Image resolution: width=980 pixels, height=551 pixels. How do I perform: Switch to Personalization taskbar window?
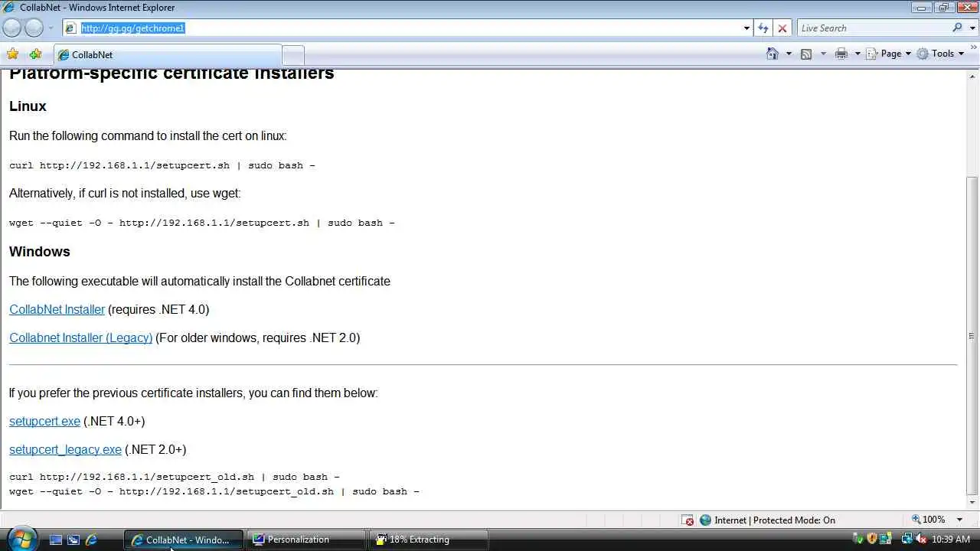[x=306, y=540]
